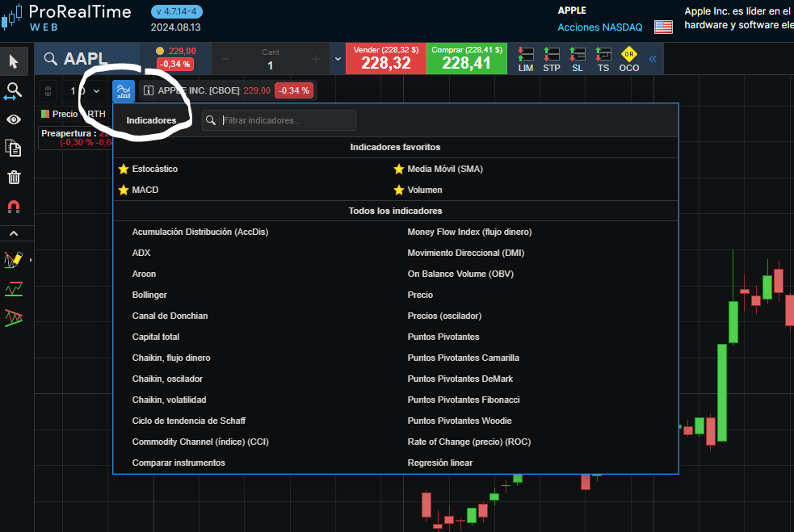The image size is (794, 532).
Task: Toggle the magnet snap tool
Action: click(x=14, y=207)
